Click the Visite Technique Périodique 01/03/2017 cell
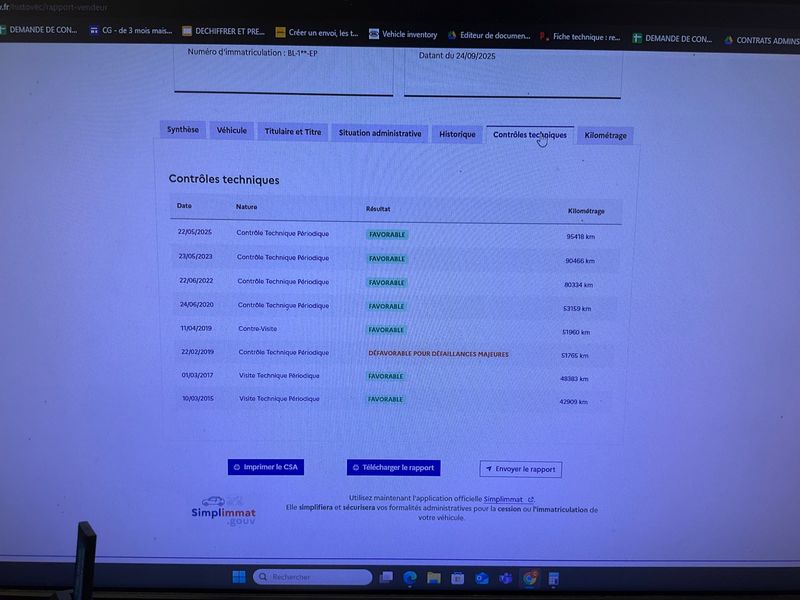The width and height of the screenshot is (800, 600). coord(279,376)
